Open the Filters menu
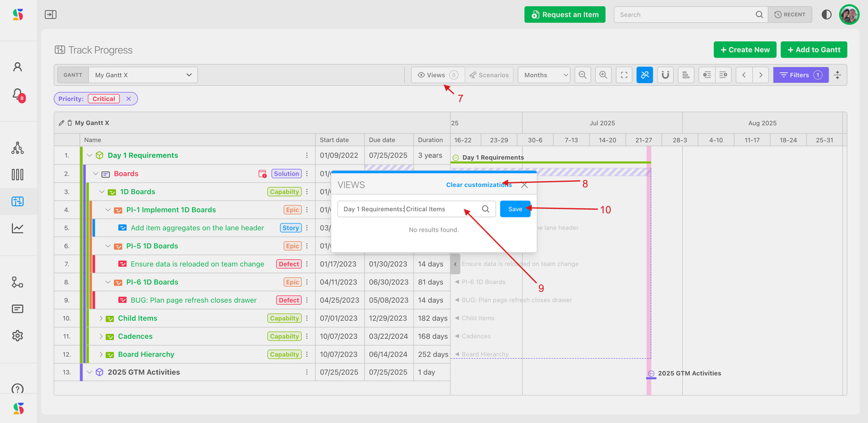 [800, 75]
